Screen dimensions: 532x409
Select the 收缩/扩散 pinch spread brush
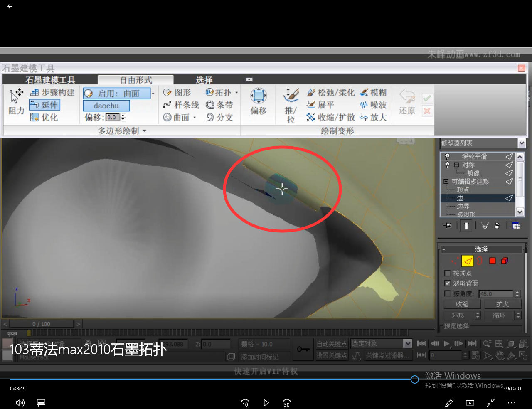coord(330,117)
